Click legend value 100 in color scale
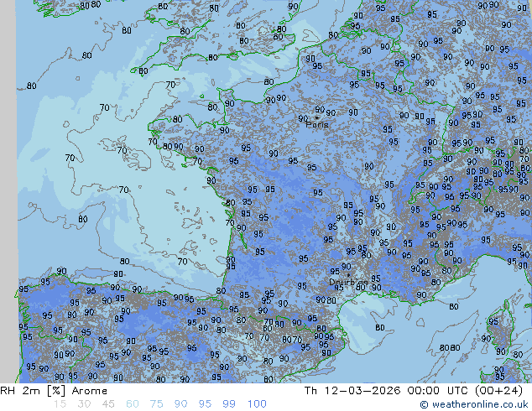This screenshot has height=411, width=532. 257,404
